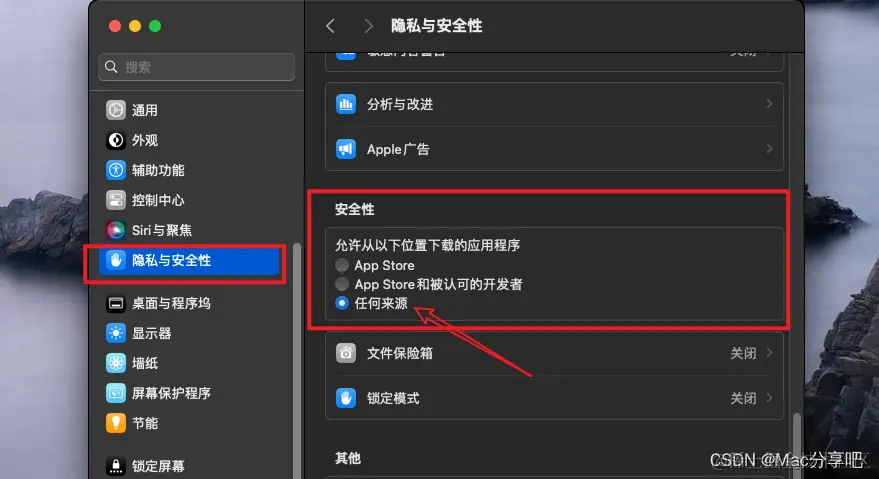The height and width of the screenshot is (479, 879).
Task: Open 桌面与程序坞 settings
Action: coord(191,303)
